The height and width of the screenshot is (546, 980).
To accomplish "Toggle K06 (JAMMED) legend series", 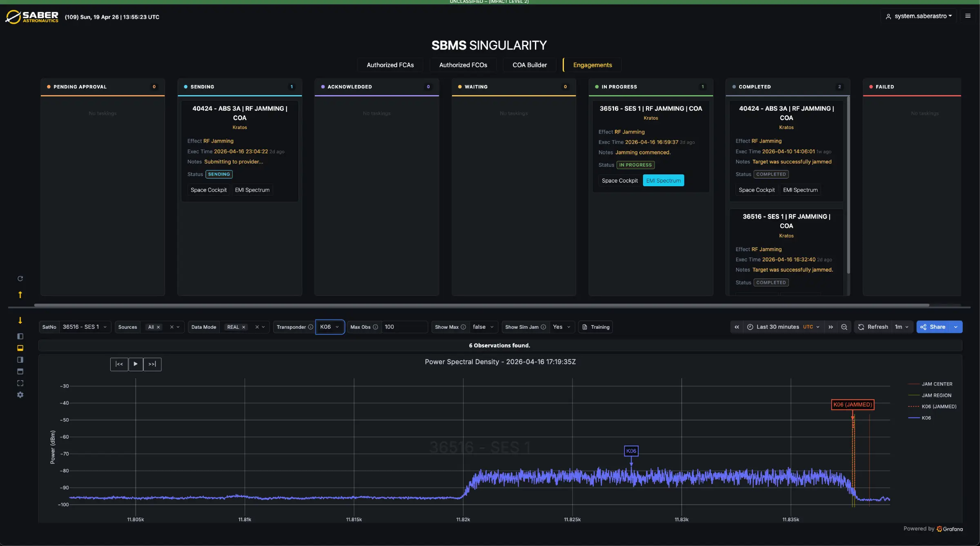I will [x=933, y=406].
